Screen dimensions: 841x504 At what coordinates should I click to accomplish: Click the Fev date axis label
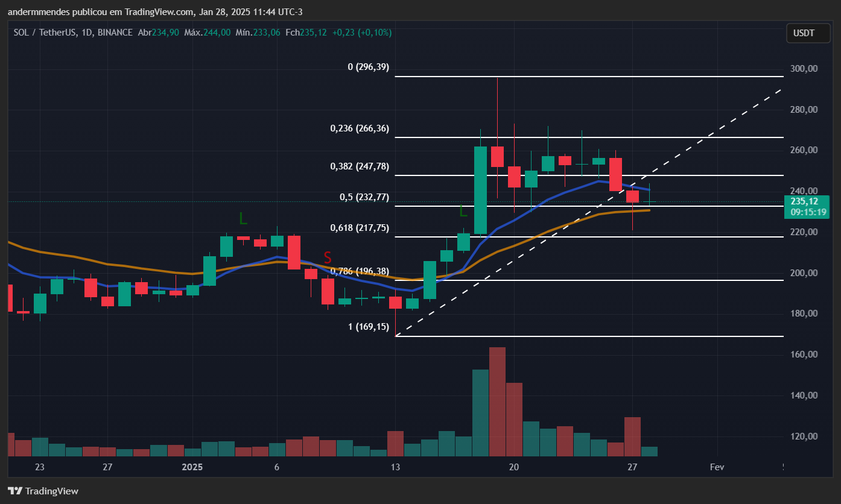point(717,467)
